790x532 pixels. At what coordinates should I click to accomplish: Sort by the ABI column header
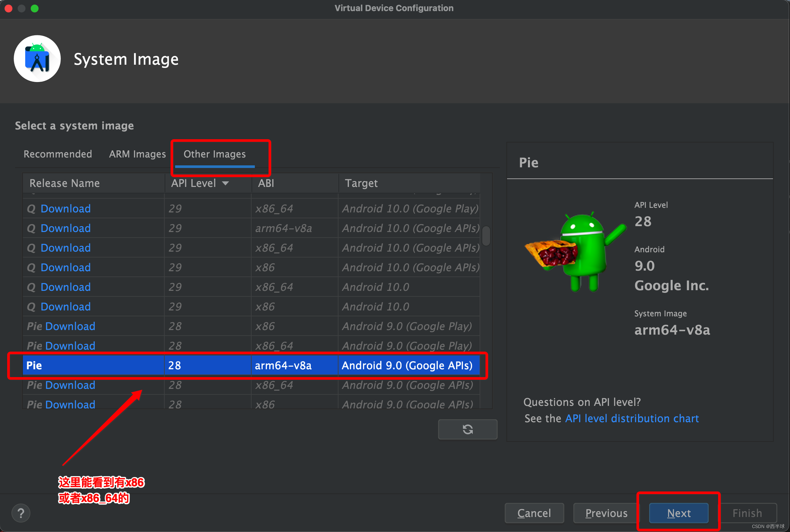[x=266, y=183]
